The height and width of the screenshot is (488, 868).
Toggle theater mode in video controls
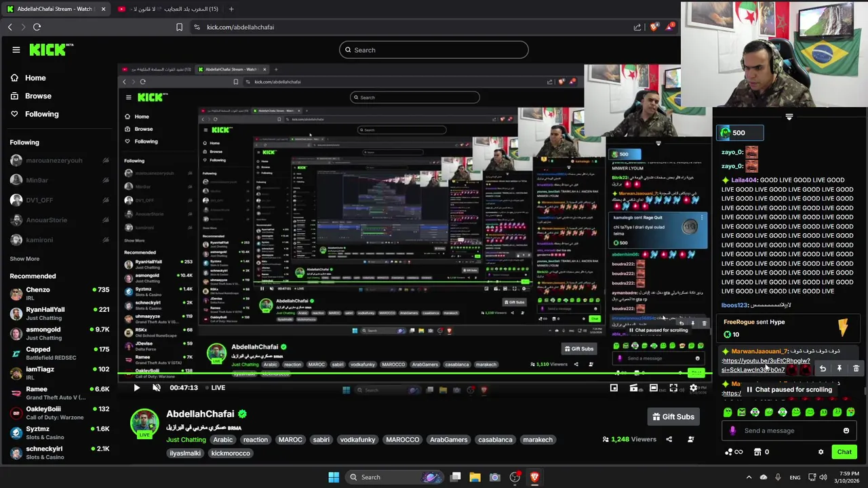coord(653,388)
